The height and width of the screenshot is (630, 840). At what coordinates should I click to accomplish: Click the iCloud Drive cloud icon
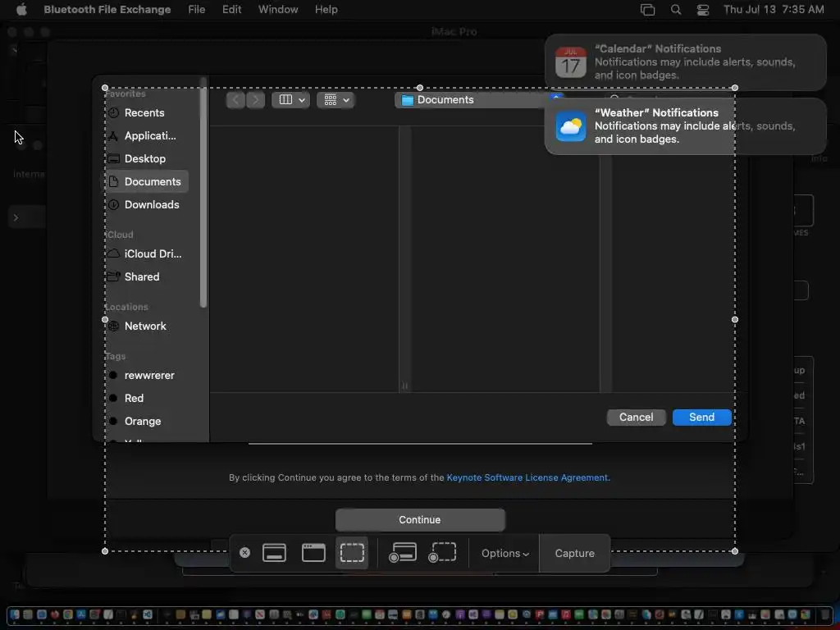[113, 253]
